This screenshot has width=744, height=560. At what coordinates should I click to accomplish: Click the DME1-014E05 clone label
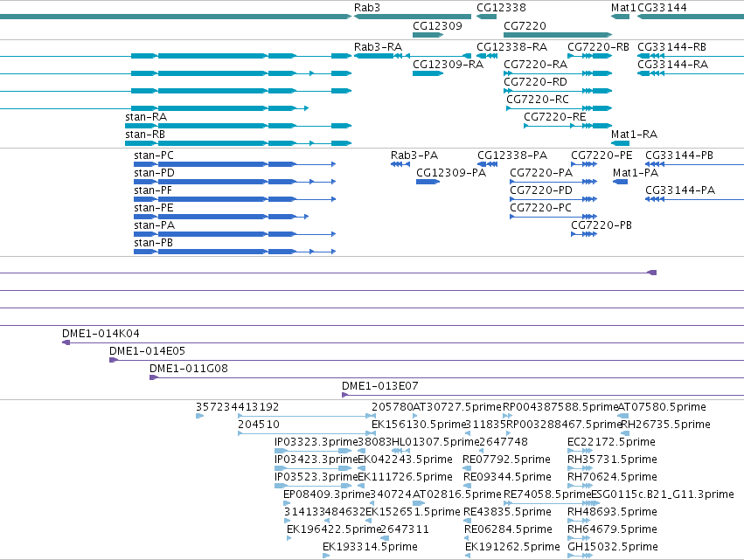[x=147, y=351]
